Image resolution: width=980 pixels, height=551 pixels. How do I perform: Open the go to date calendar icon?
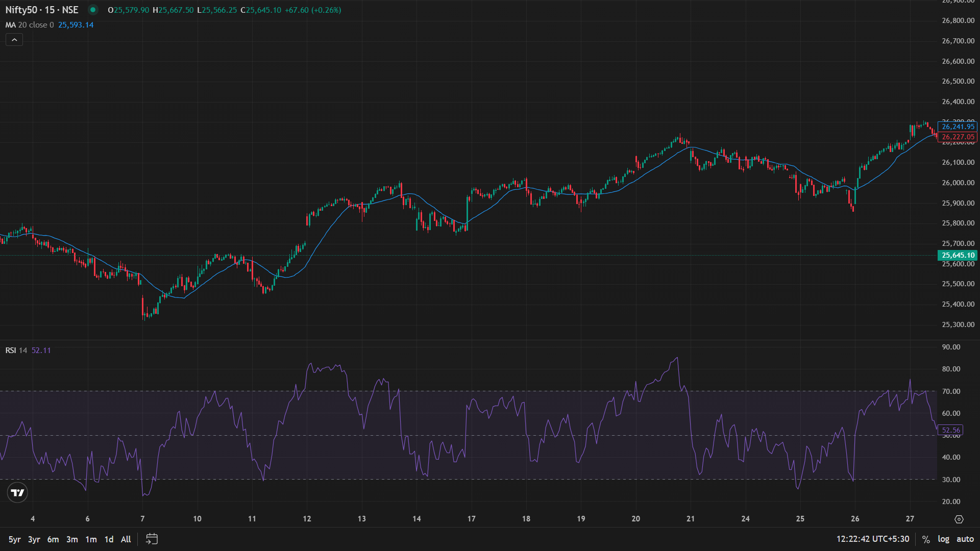152,539
